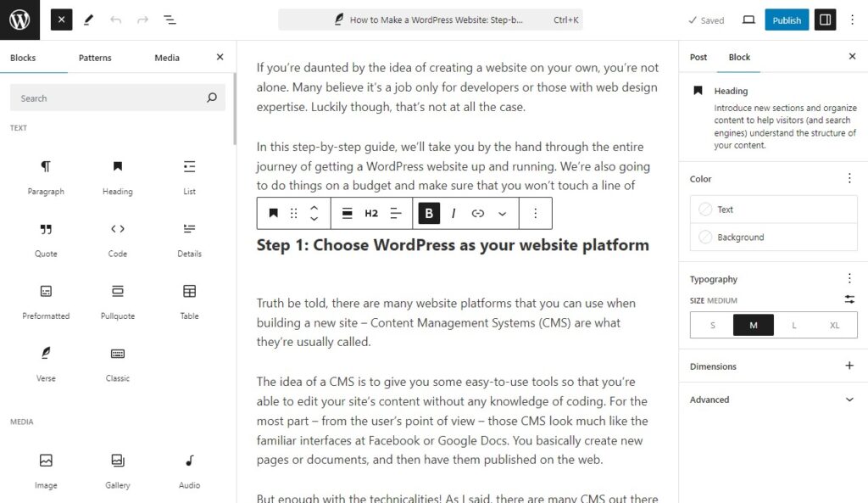Publish the post

(x=787, y=20)
